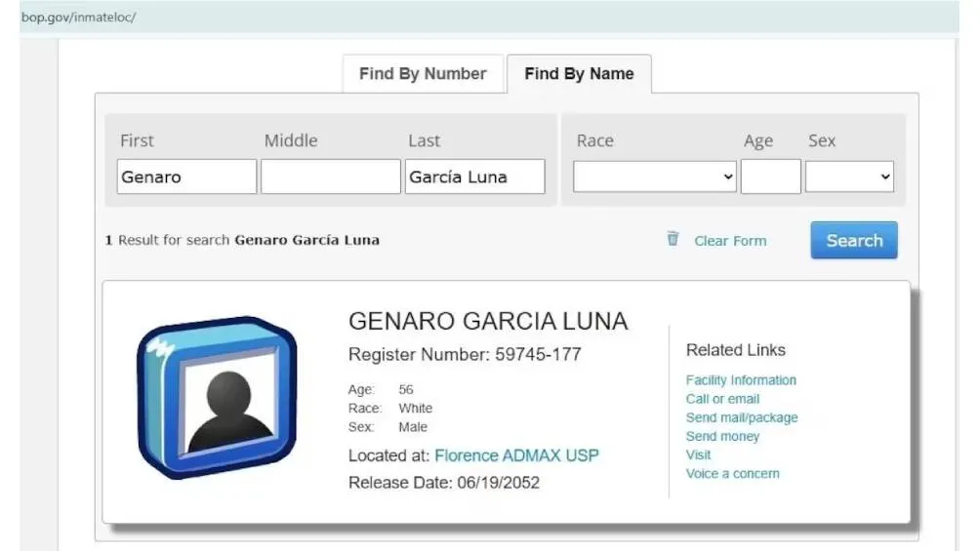Click the Age input box
980x551 pixels.
pos(770,177)
